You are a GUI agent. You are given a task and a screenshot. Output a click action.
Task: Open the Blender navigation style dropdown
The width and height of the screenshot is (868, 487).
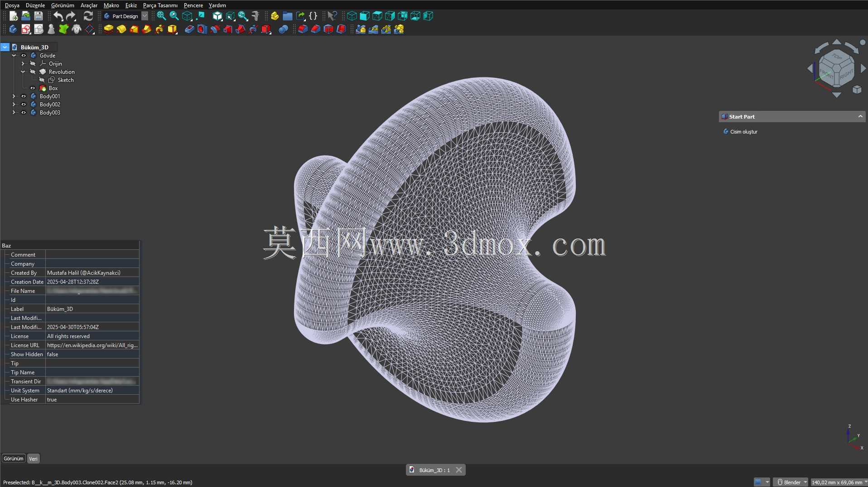click(x=791, y=482)
